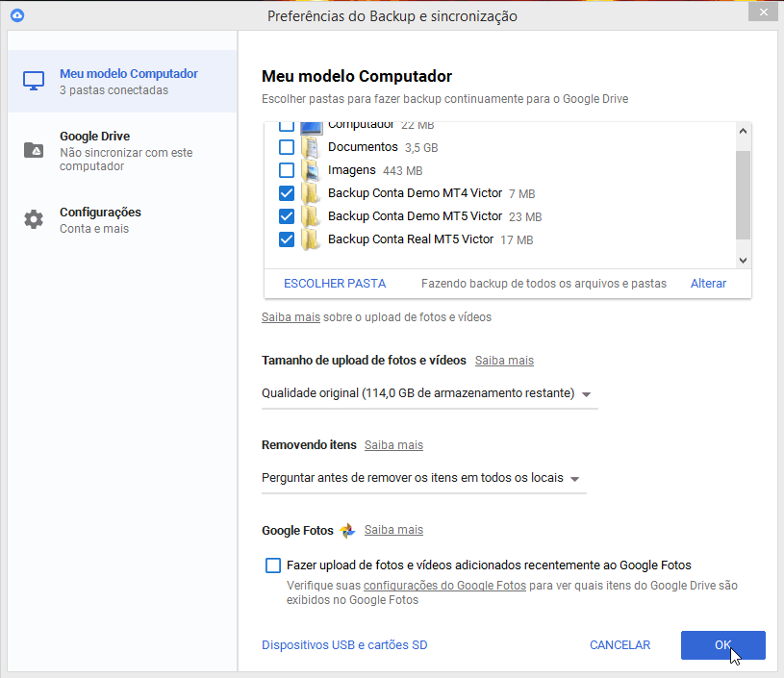This screenshot has height=678, width=784.
Task: Select the Meu modelo Computador tab
Action: click(122, 81)
